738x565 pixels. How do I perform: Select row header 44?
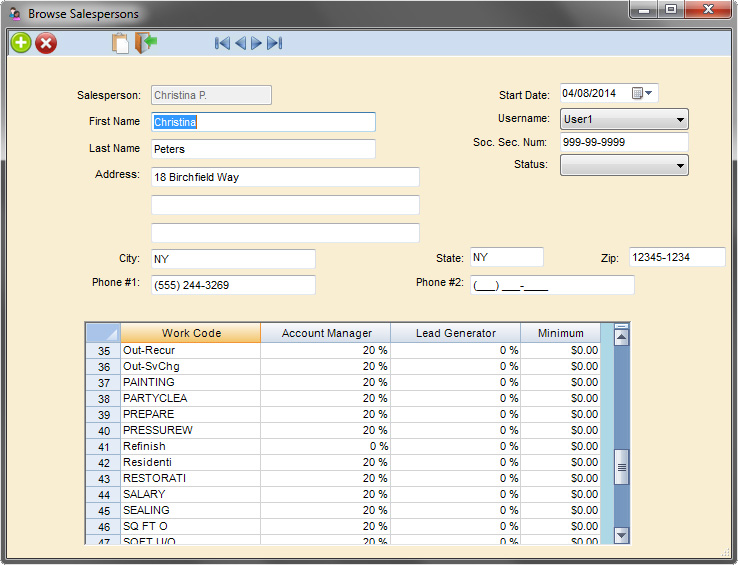pos(104,495)
